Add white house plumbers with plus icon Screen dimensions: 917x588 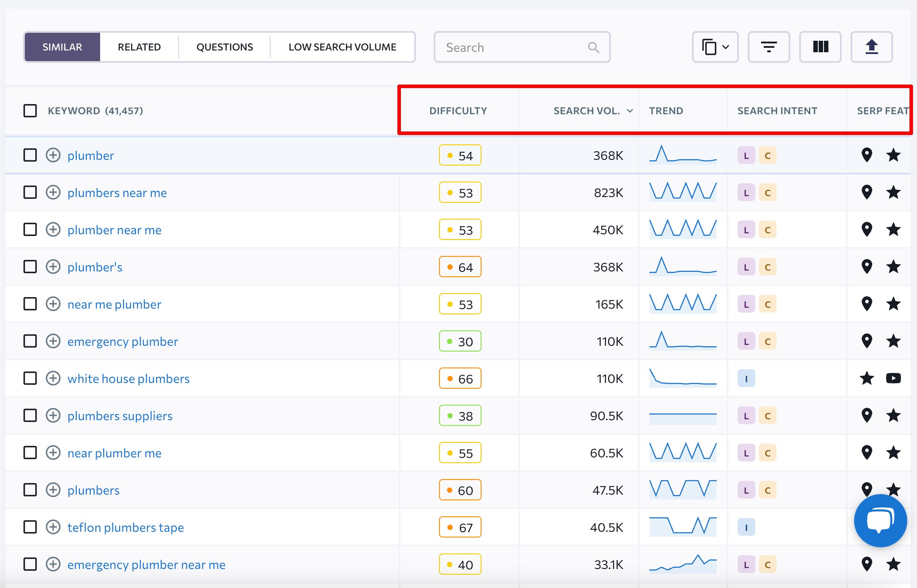[53, 379]
